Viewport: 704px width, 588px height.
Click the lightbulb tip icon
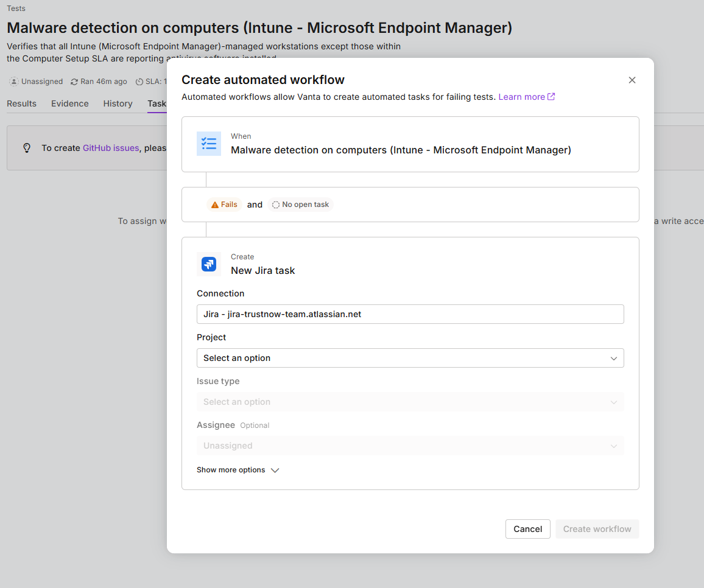(27, 148)
